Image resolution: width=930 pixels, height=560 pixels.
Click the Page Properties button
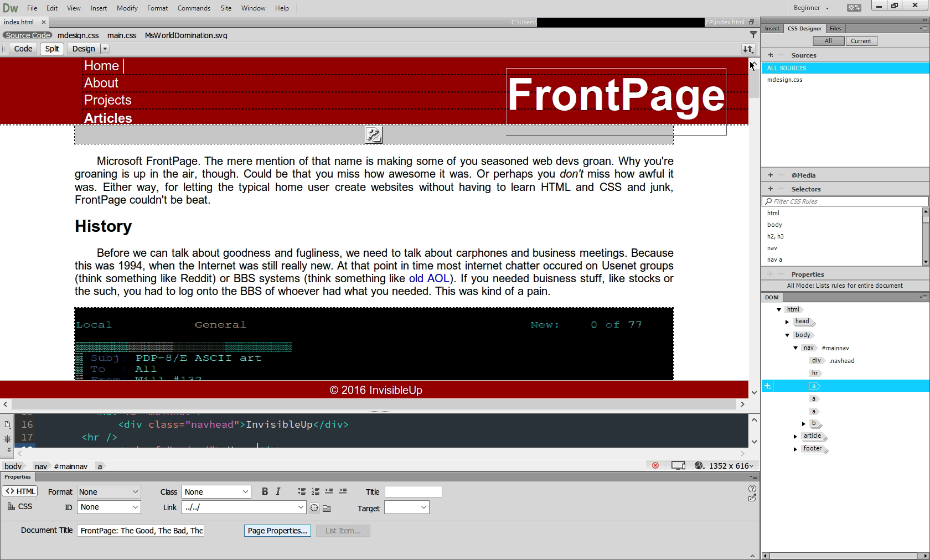click(x=277, y=531)
